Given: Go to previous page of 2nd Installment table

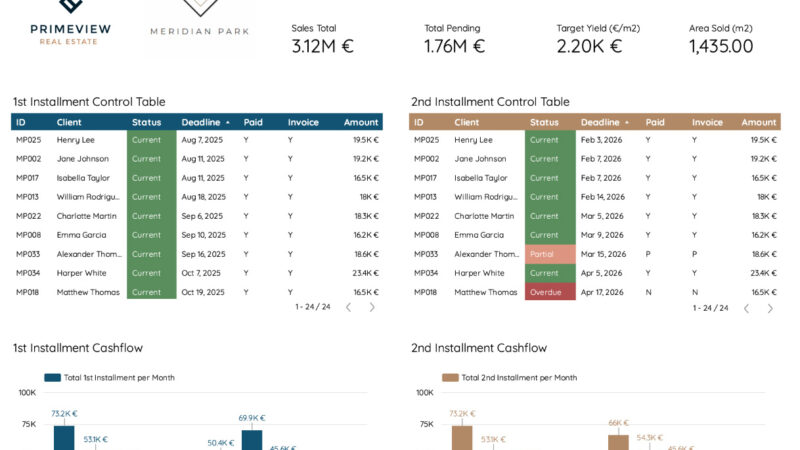Looking at the screenshot, I should (x=746, y=308).
